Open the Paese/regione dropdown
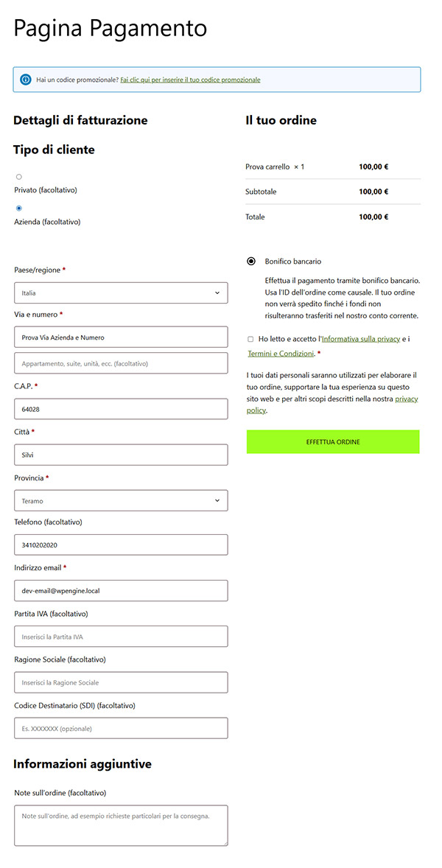The width and height of the screenshot is (442, 868). [121, 293]
